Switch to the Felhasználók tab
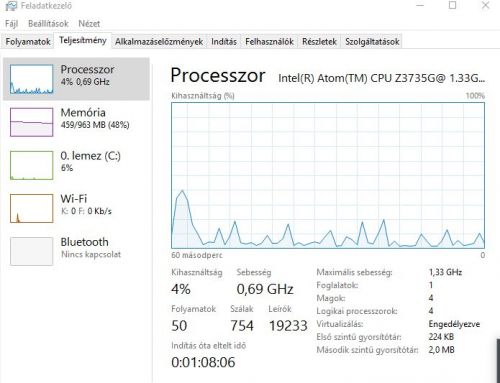This screenshot has height=383, width=500. pos(269,42)
